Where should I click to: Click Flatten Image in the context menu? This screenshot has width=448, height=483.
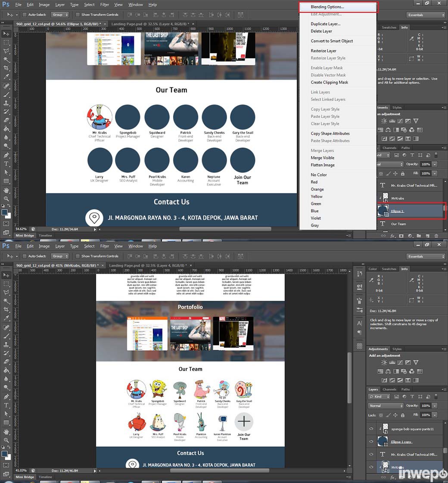click(323, 165)
